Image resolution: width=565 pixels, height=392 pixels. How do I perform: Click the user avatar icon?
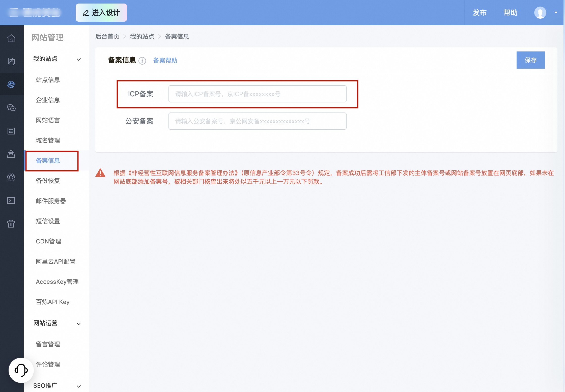(540, 13)
